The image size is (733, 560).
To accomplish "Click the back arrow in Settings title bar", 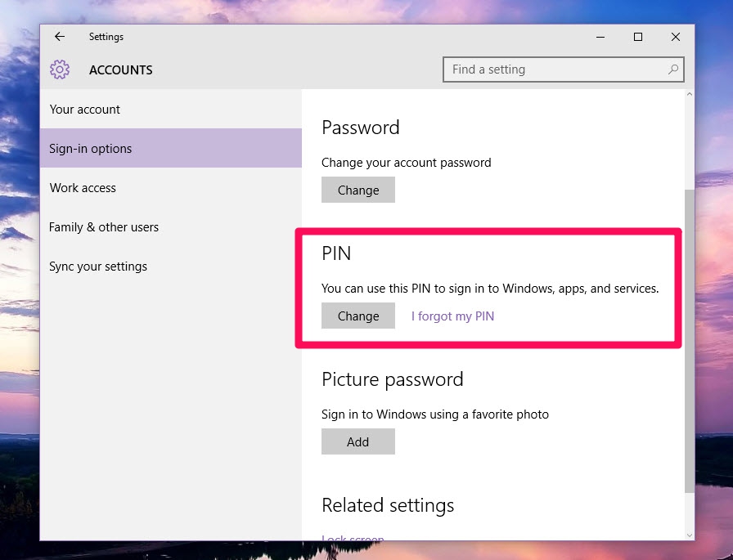I will [x=60, y=37].
